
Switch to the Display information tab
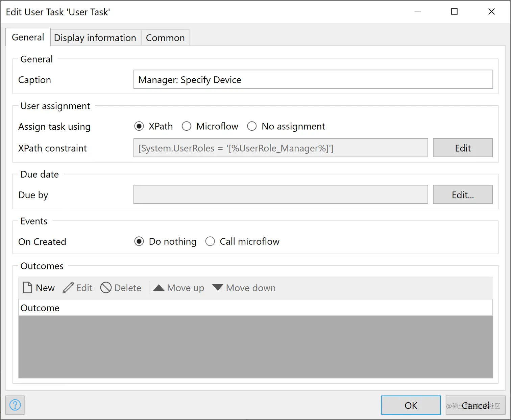(95, 38)
